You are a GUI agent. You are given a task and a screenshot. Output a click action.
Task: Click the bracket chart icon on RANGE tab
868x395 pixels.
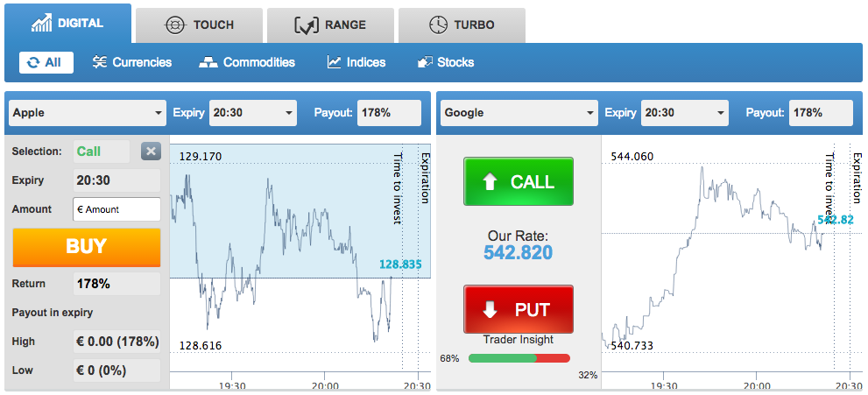[x=307, y=25]
